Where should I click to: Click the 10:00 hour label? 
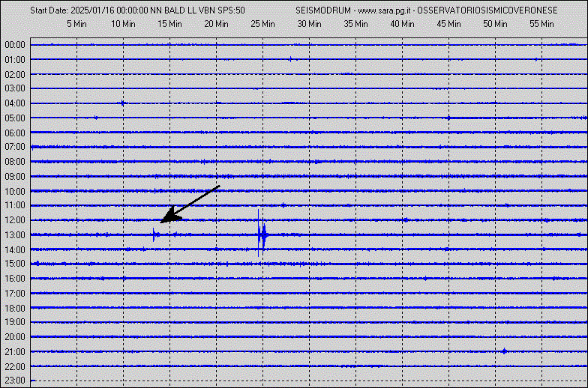(x=15, y=192)
